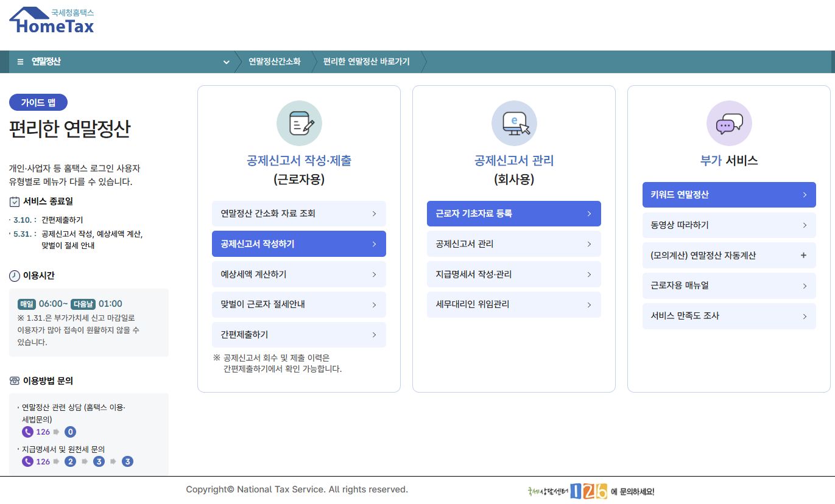
Task: Expand (모의계산) 연말정산 자동계산 with the plus
Action: 804,256
